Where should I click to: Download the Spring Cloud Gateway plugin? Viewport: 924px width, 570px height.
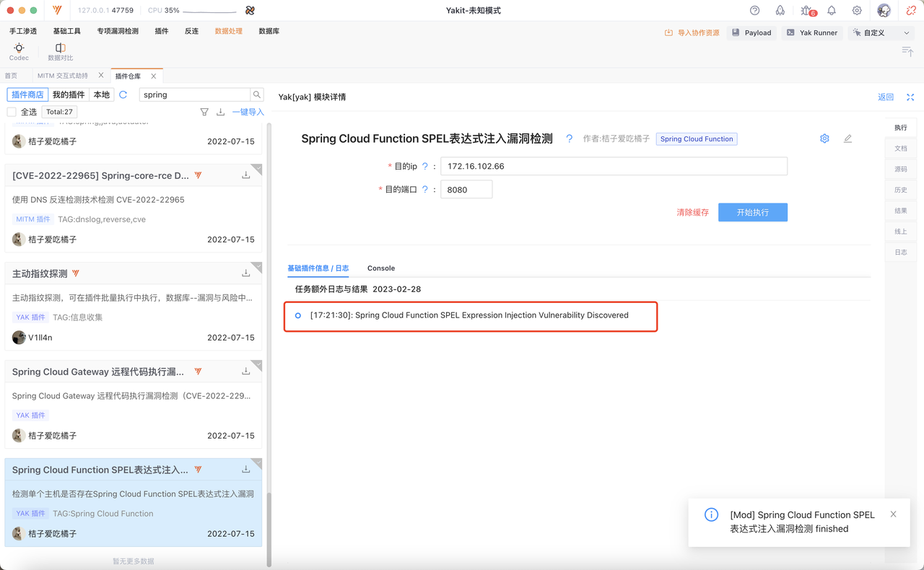[x=246, y=372]
